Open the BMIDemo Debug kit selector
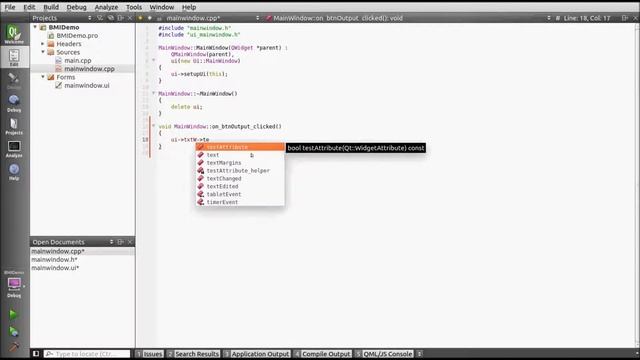640x360 pixels. click(x=14, y=284)
